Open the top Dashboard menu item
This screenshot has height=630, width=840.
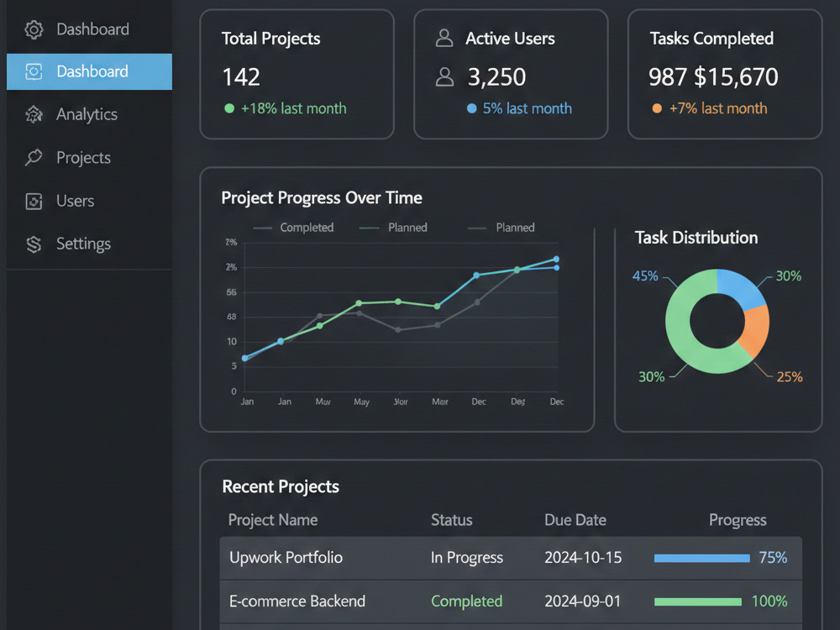pos(90,29)
